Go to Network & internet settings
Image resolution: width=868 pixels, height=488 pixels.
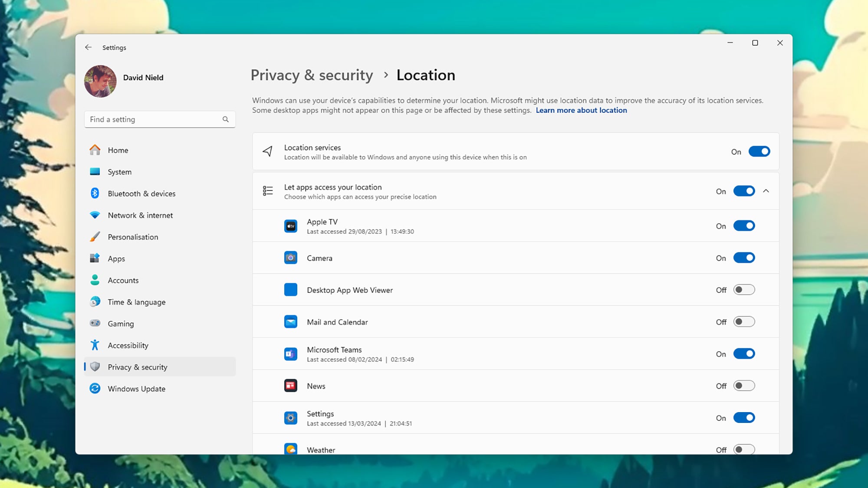pyautogui.click(x=140, y=215)
